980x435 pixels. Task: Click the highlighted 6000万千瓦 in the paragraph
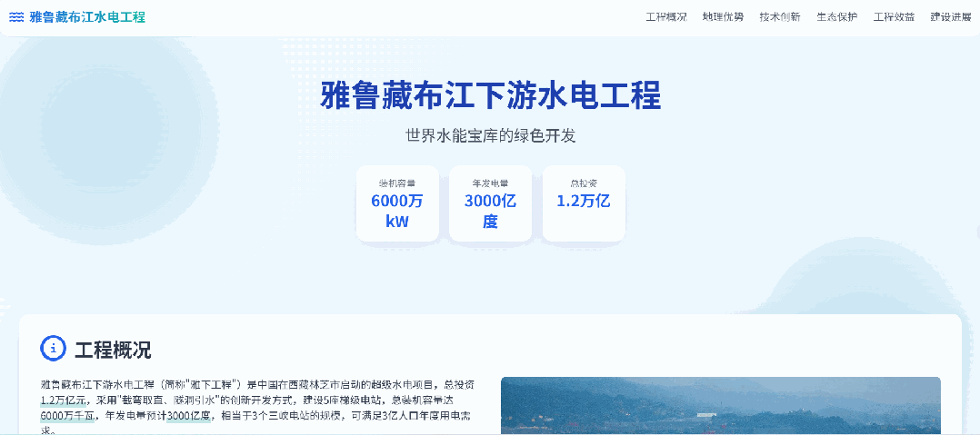coord(67,415)
